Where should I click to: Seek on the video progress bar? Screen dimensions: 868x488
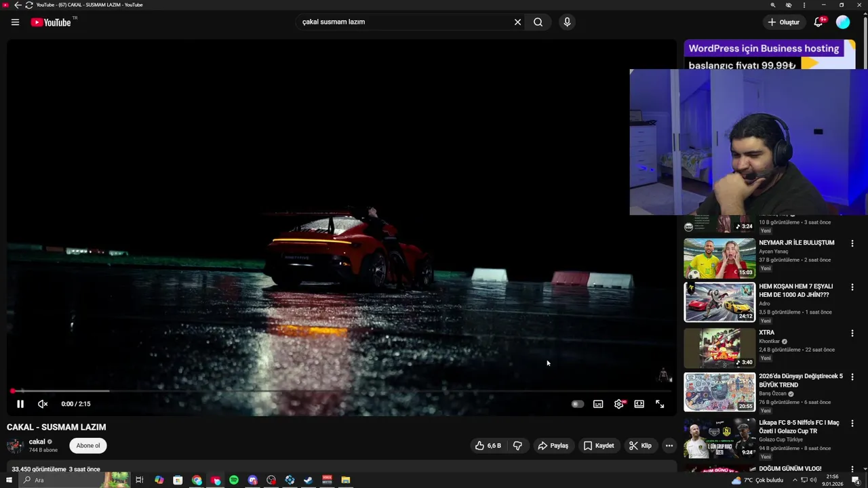pos(342,391)
